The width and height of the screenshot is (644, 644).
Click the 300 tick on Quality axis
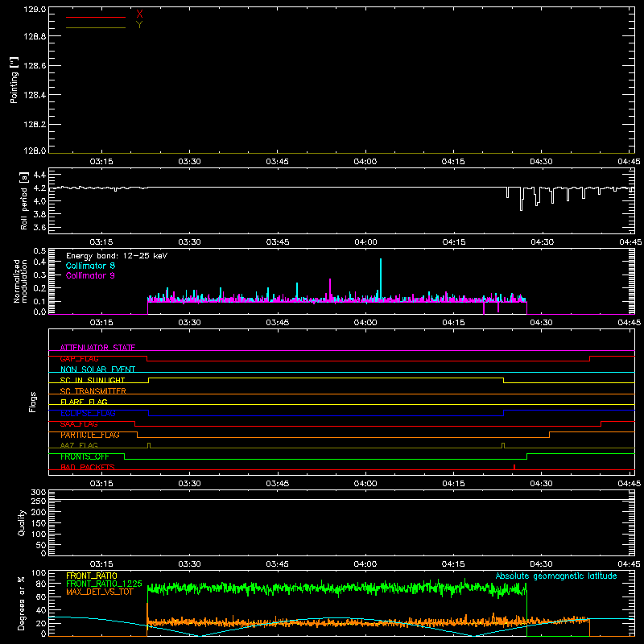(x=39, y=493)
